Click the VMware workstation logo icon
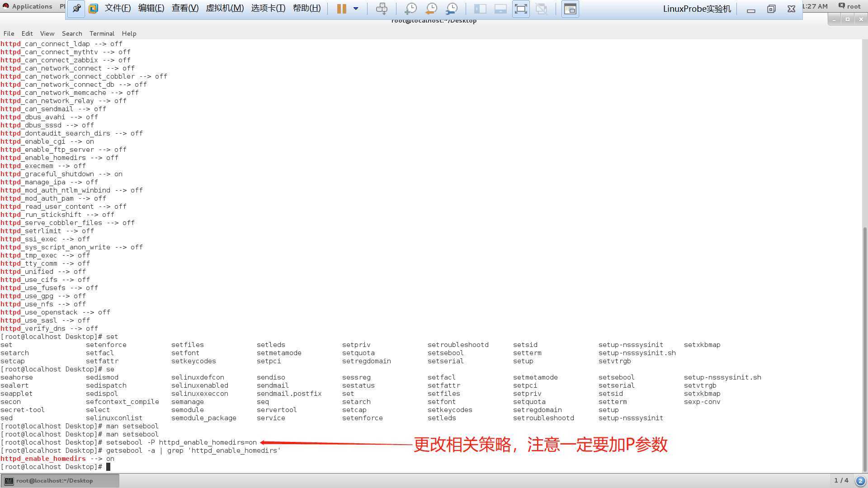This screenshot has width=868, height=488. coord(94,9)
